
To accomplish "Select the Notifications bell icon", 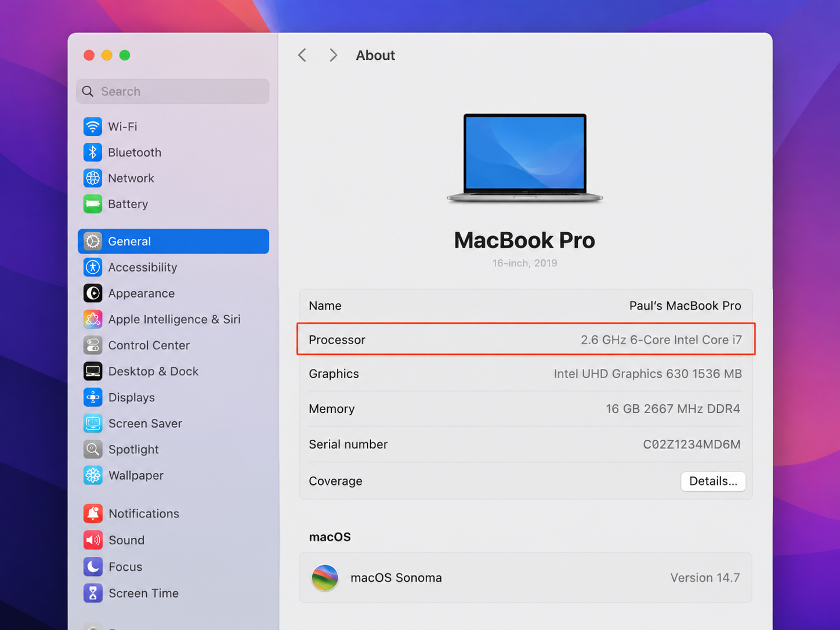I will (x=93, y=513).
